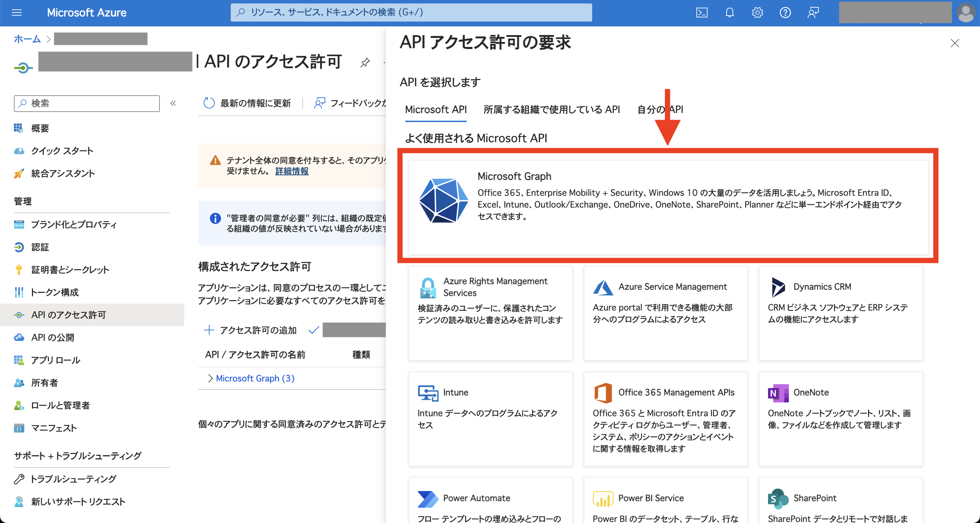
Task: Open the notifications bell
Action: [729, 13]
